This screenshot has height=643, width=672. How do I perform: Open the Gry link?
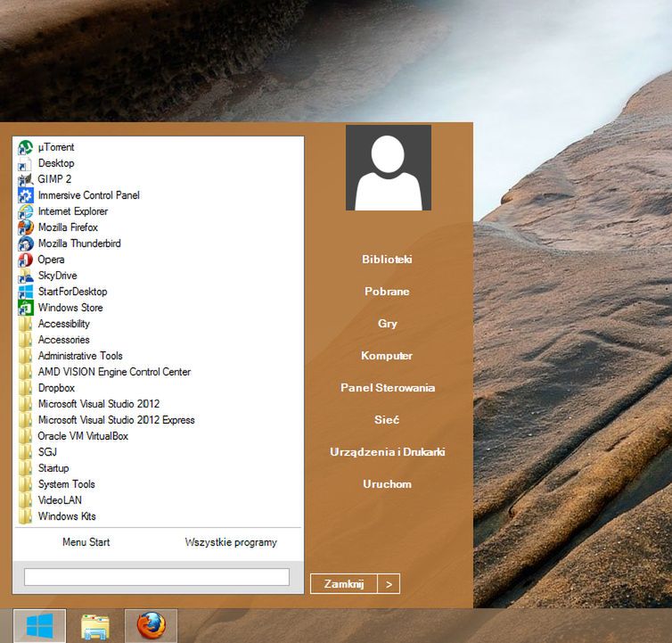(388, 324)
